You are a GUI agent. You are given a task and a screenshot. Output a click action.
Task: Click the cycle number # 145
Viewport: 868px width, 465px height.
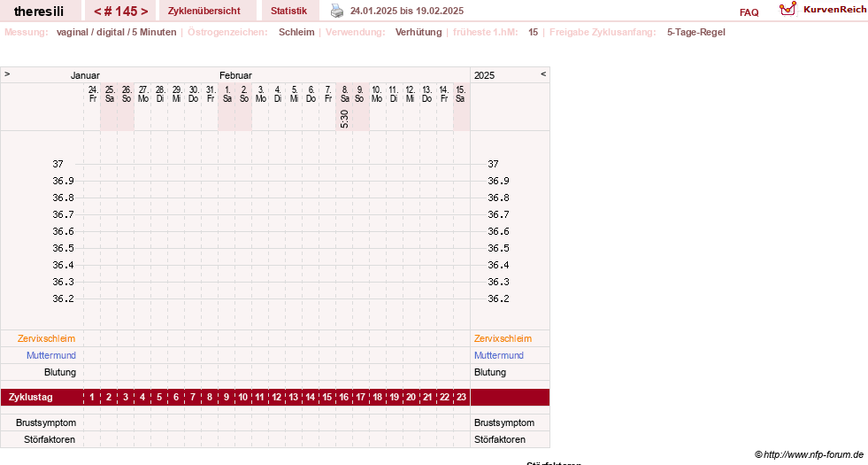(x=120, y=12)
